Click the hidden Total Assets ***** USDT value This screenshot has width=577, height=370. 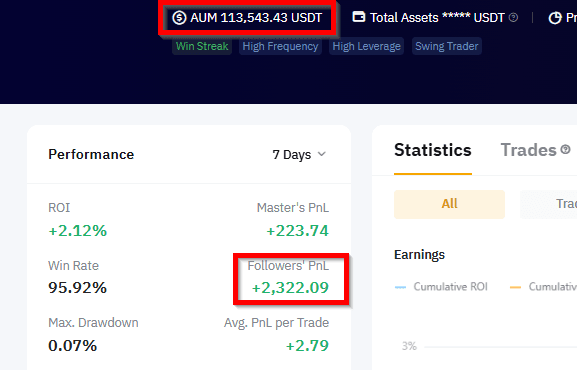click(473, 18)
